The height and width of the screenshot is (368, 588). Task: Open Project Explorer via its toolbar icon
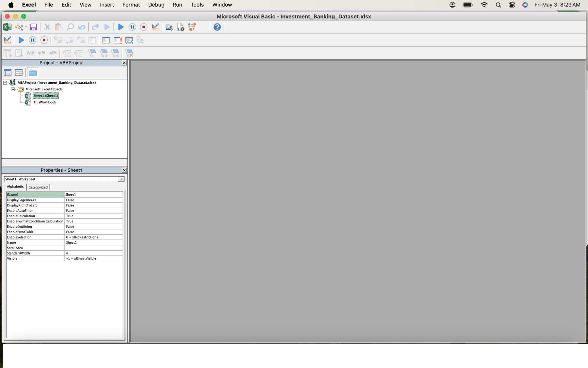pos(169,27)
